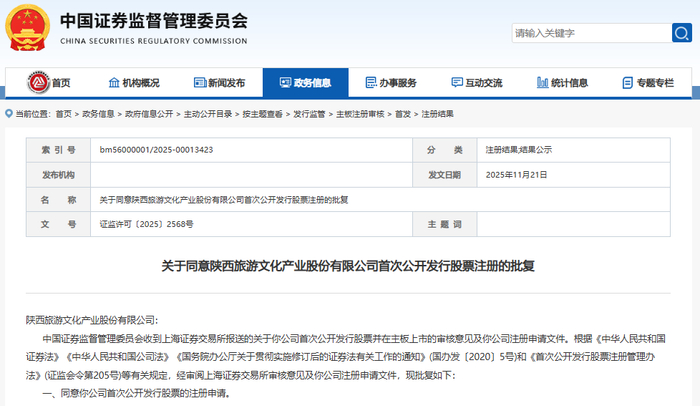700x406 pixels.
Task: Go to 注册结果 in the breadcrumb
Action: click(x=438, y=114)
